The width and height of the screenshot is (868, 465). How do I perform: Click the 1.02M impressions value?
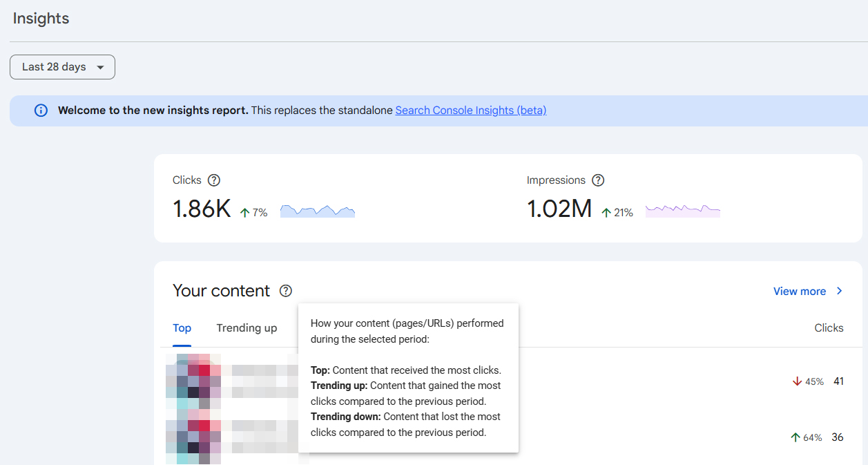click(x=559, y=209)
